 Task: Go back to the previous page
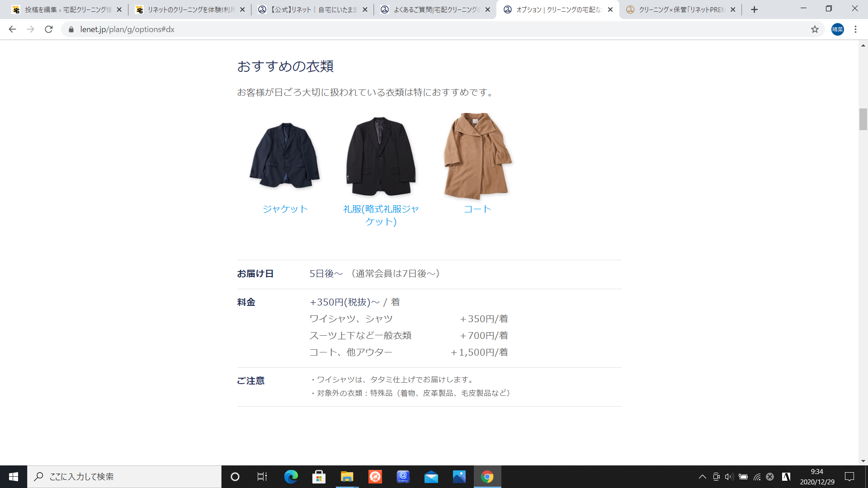(12, 29)
